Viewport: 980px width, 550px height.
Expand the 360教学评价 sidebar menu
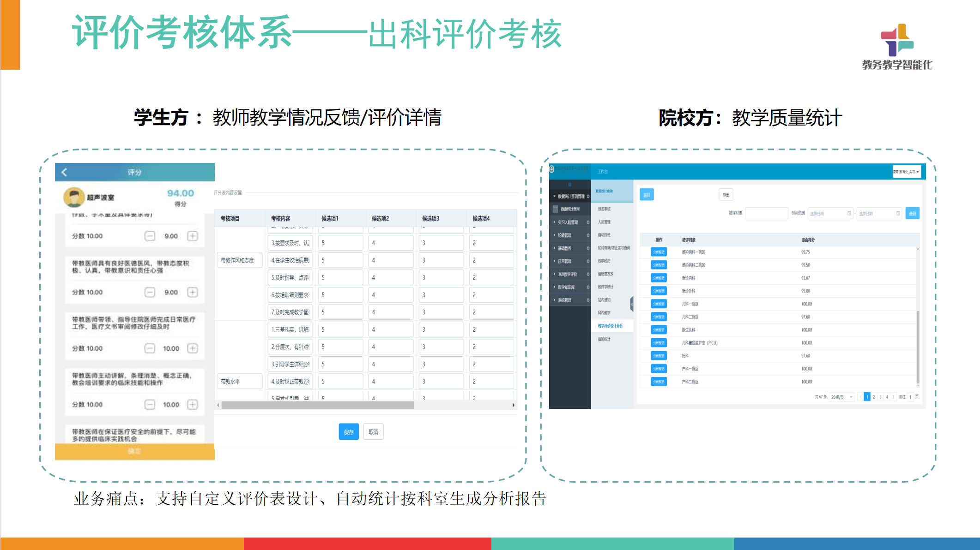pyautogui.click(x=568, y=274)
